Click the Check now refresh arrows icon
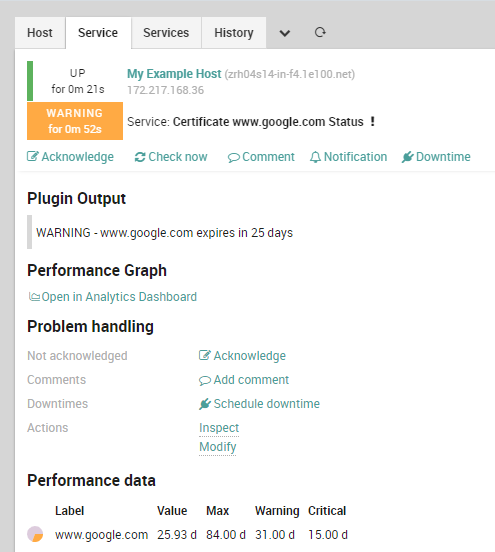Screen dimensions: 495x552 coord(140,157)
